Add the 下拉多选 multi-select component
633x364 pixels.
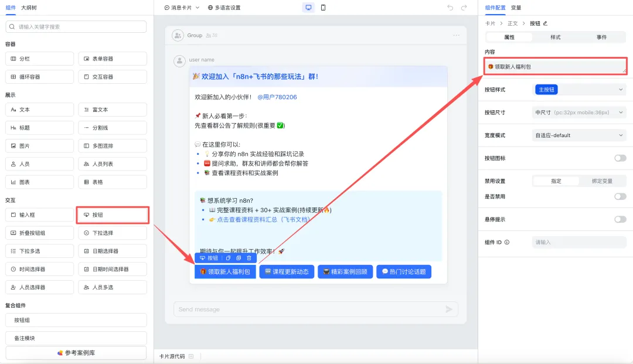(x=40, y=251)
